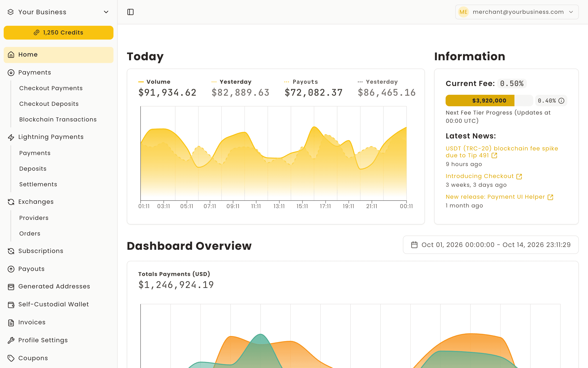Click the Payments circle-arrow-down icon
The height and width of the screenshot is (368, 588).
tap(11, 72)
